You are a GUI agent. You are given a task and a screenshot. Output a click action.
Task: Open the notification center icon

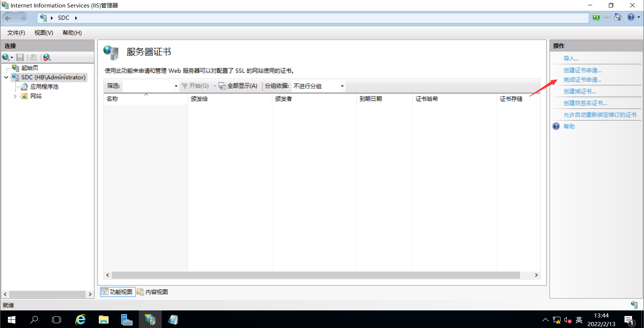629,320
